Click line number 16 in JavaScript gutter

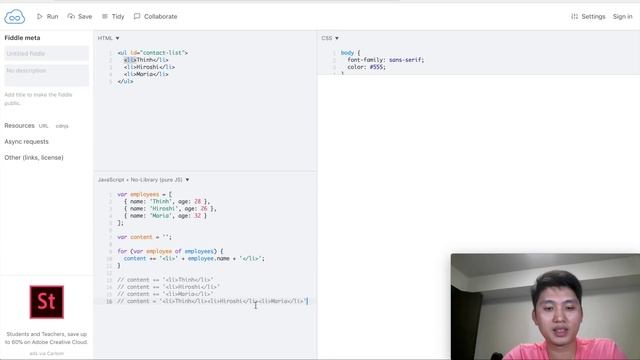click(x=109, y=301)
